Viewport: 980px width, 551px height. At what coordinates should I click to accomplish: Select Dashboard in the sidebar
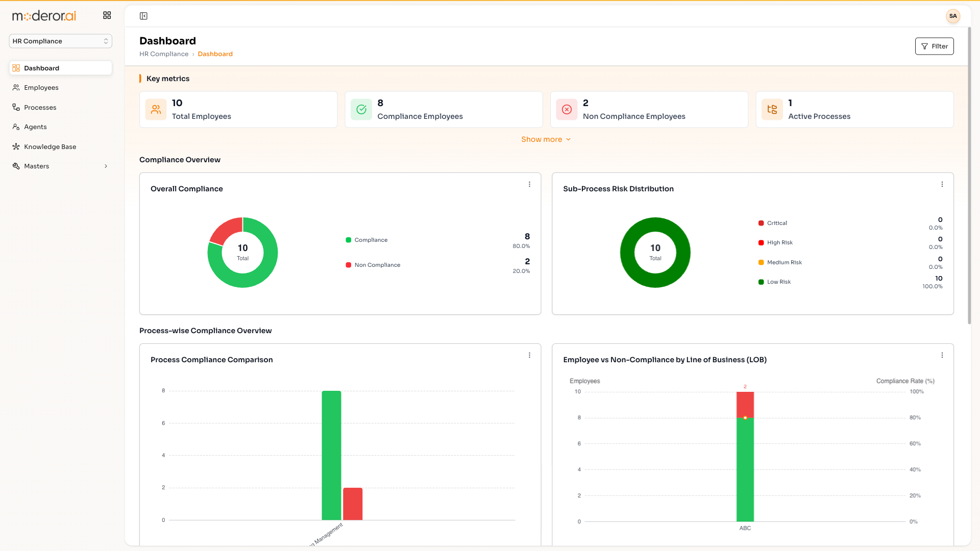tap(60, 68)
